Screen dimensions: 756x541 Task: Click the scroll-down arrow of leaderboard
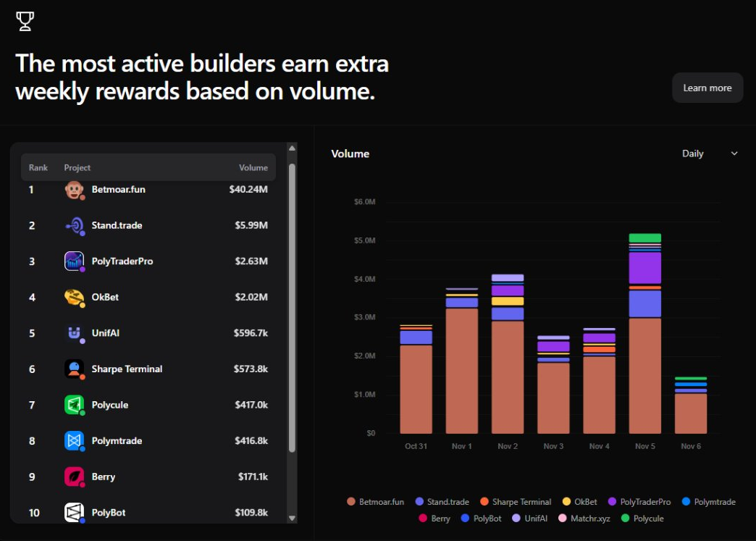click(x=292, y=518)
